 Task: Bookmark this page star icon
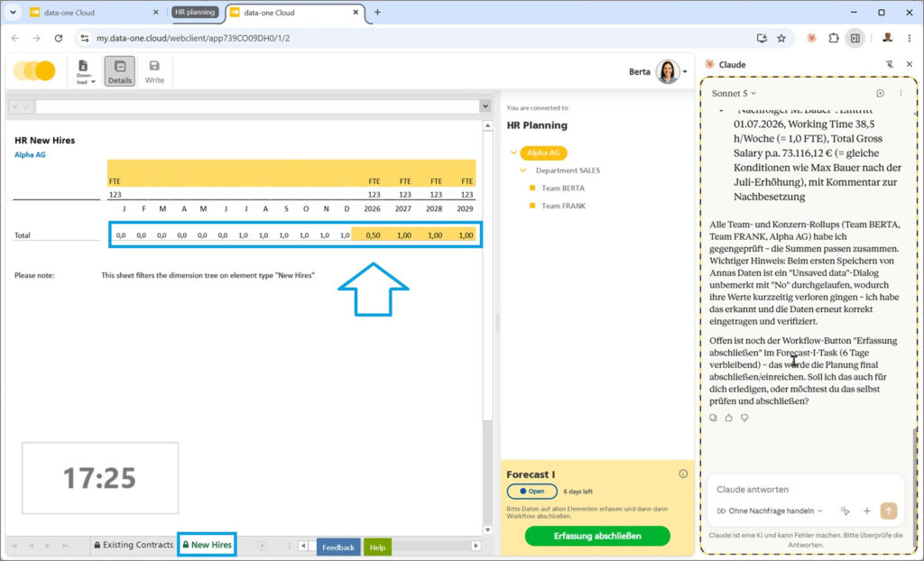coord(781,38)
